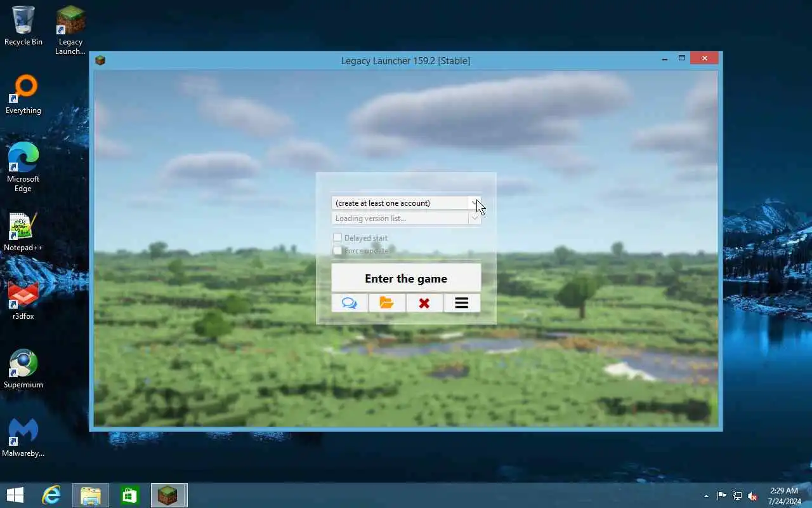
Task: Maximize the Legacy Launcher window
Action: 682,58
